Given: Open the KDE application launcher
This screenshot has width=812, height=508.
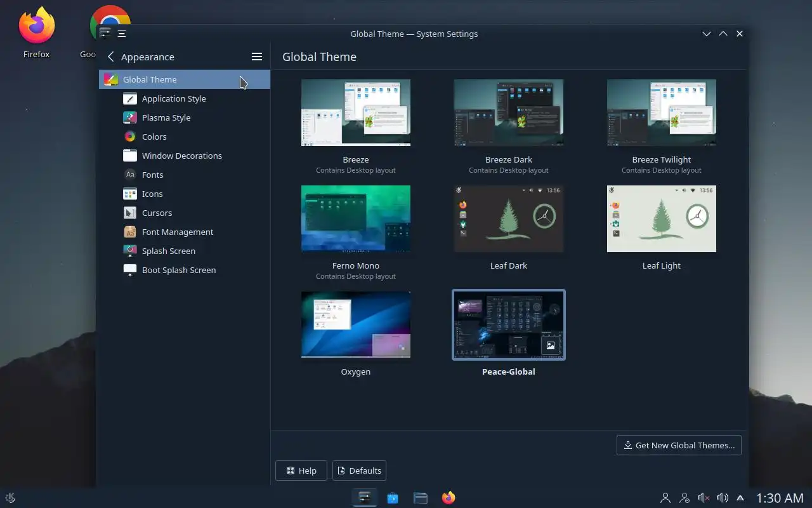Looking at the screenshot, I should coord(10,498).
